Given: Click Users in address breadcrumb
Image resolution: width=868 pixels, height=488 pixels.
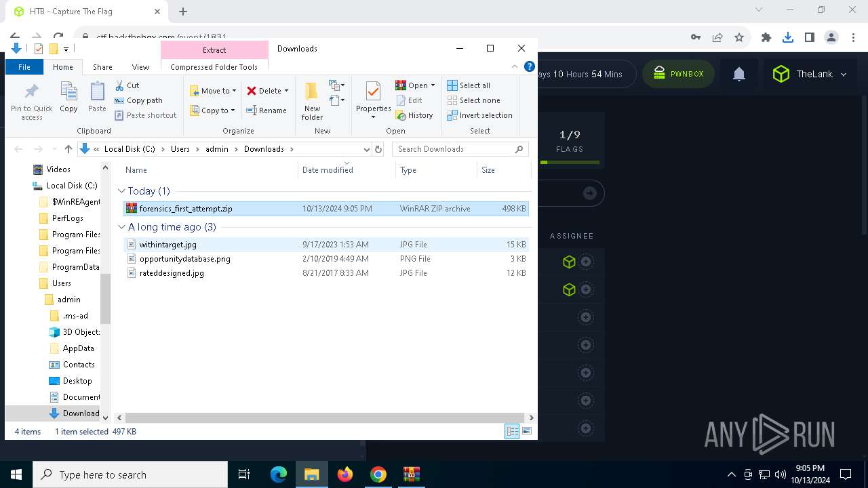Looking at the screenshot, I should 180,149.
